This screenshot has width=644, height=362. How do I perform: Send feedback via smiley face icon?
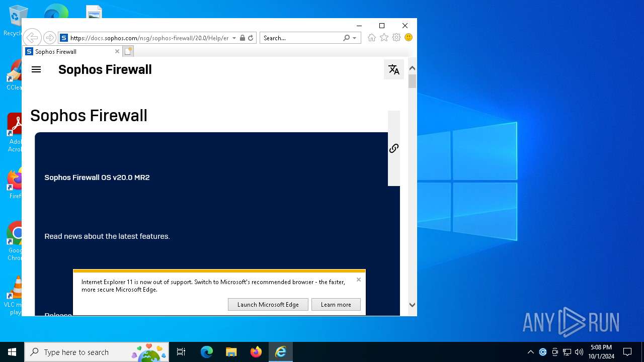coord(409,38)
